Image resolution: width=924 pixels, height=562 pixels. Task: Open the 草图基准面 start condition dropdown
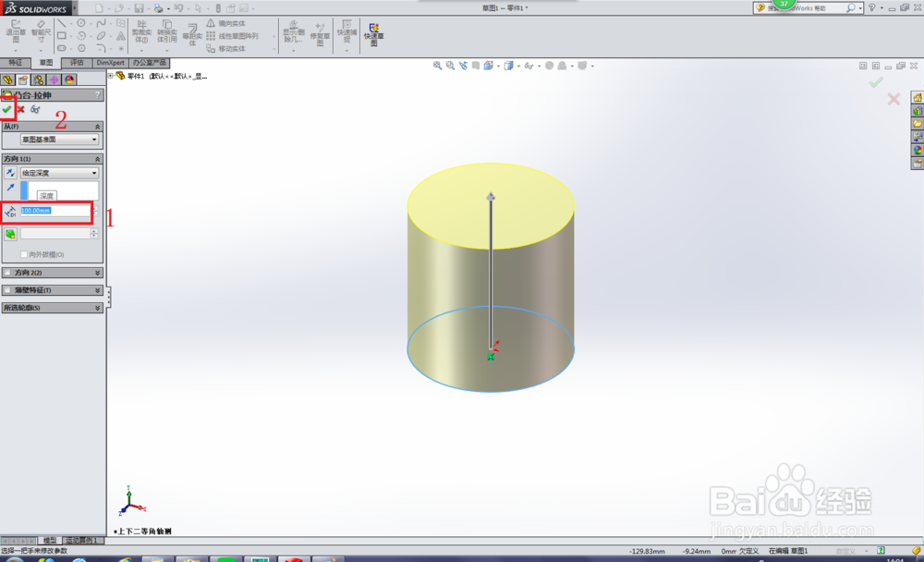point(59,140)
